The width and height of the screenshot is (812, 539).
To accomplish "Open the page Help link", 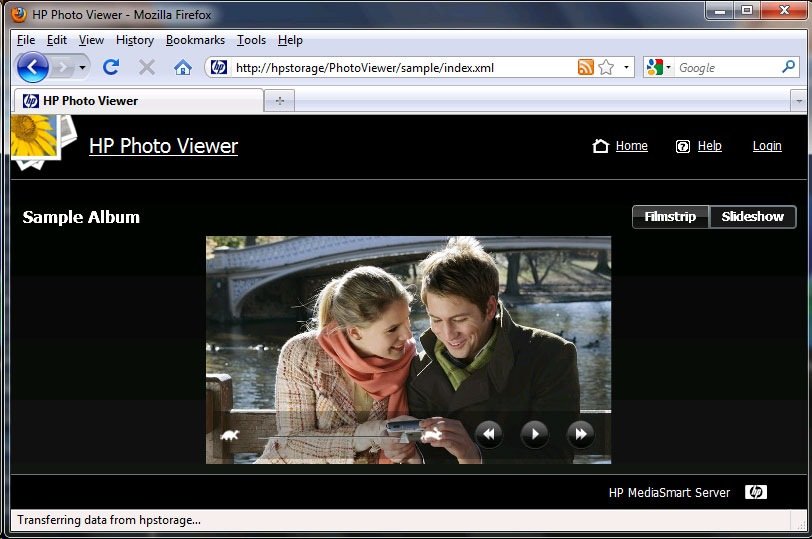I will (709, 146).
